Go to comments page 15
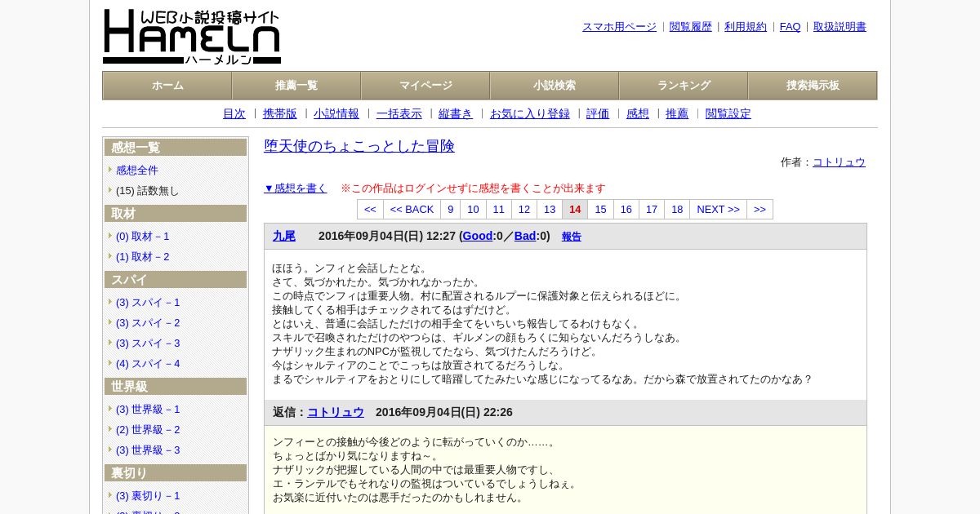The width and height of the screenshot is (980, 514). pyautogui.click(x=601, y=210)
